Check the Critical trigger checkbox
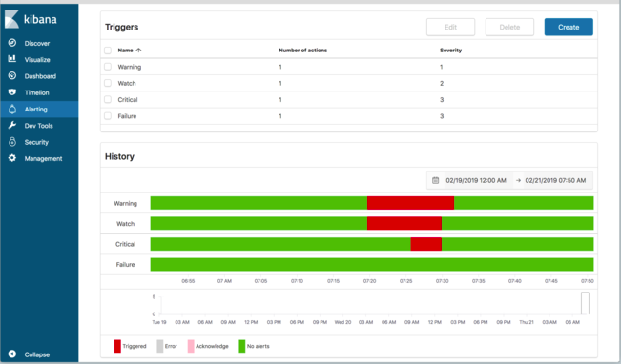Screen dimensions: 621x364 (x=108, y=99)
